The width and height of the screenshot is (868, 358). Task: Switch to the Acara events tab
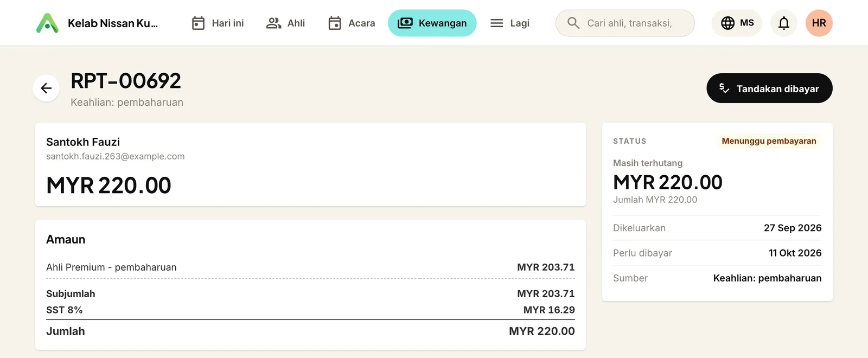pos(352,23)
